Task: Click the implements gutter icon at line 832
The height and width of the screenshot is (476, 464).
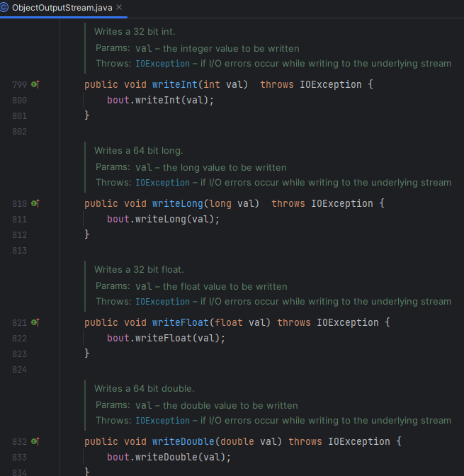Action: [35, 441]
